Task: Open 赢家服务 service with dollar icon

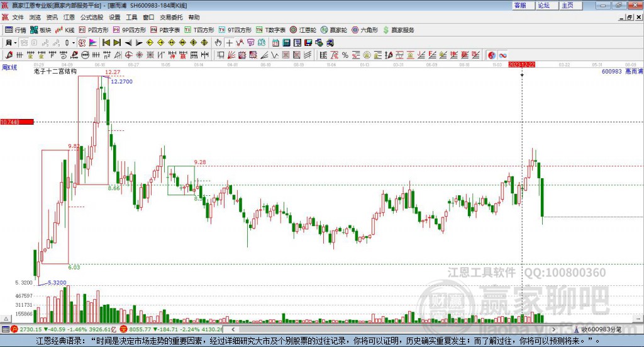Action: (x=398, y=30)
